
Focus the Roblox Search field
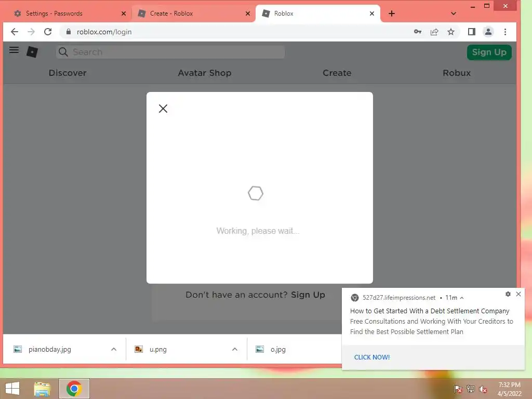(x=170, y=52)
